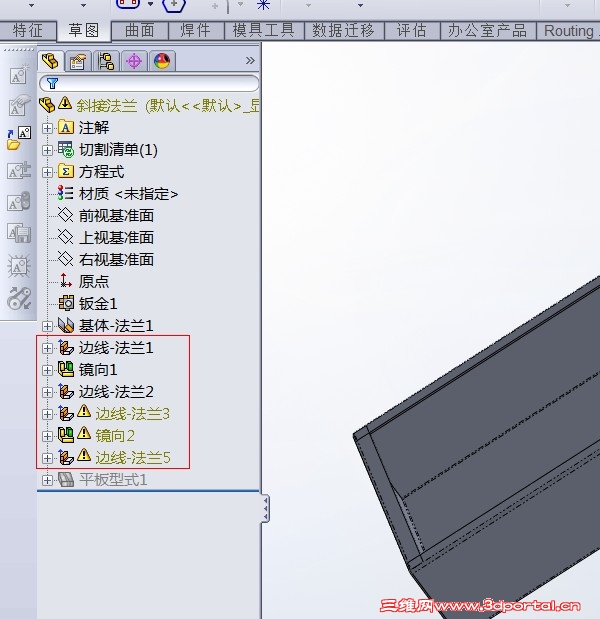Switch to the 特征 tab
The height and width of the screenshot is (619, 600).
pyautogui.click(x=27, y=31)
